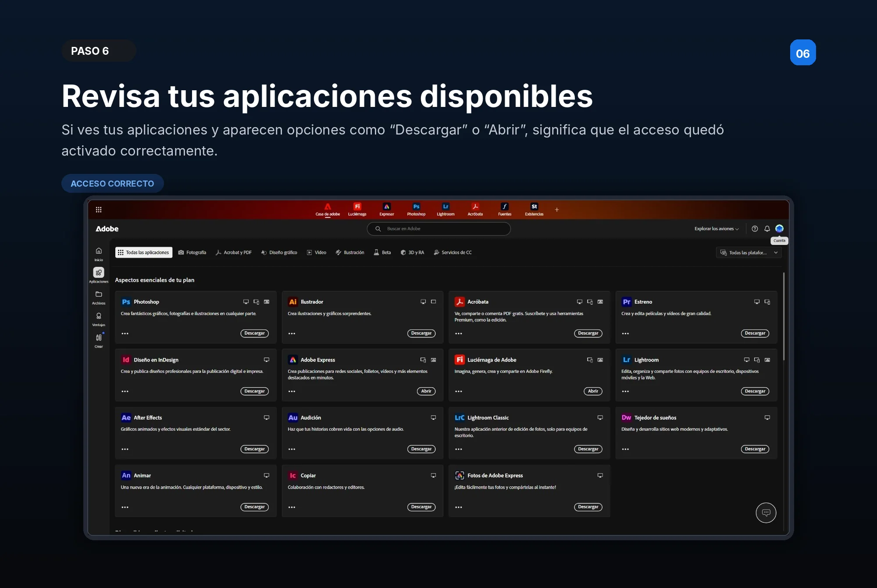877x588 pixels.
Task: Open Photoshop shortcut in top bar
Action: (x=416, y=209)
